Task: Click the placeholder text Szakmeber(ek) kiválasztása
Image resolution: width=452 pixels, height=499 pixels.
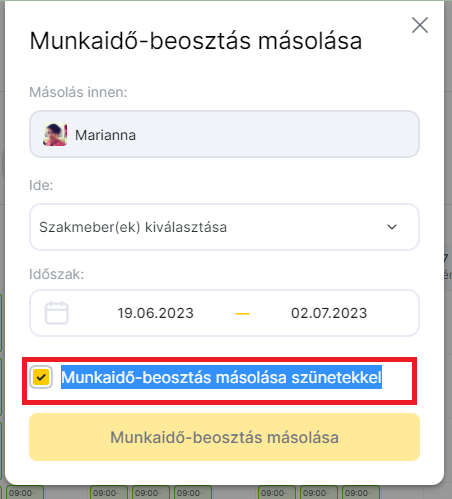Action: (133, 227)
